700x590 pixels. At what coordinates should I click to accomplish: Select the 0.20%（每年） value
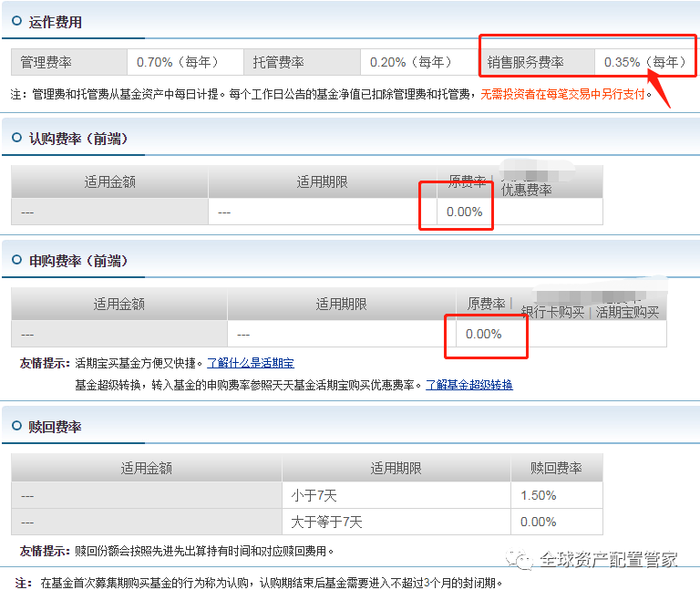(411, 62)
